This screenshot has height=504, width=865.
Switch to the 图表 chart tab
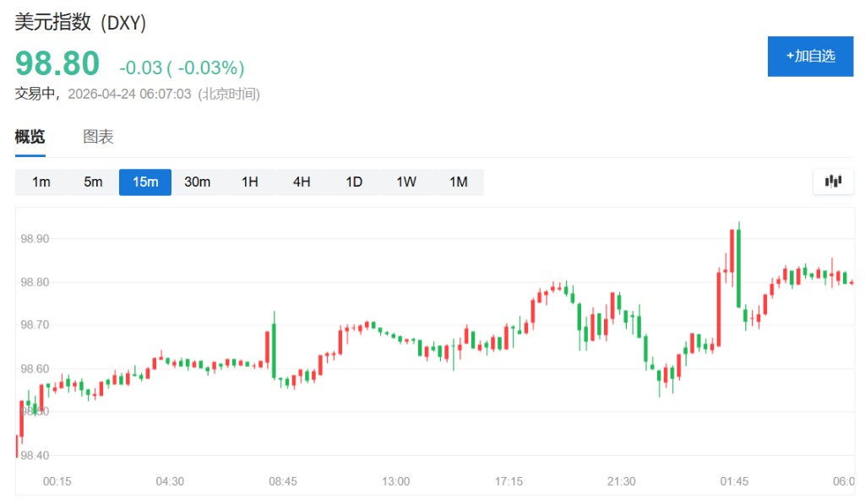tap(98, 137)
